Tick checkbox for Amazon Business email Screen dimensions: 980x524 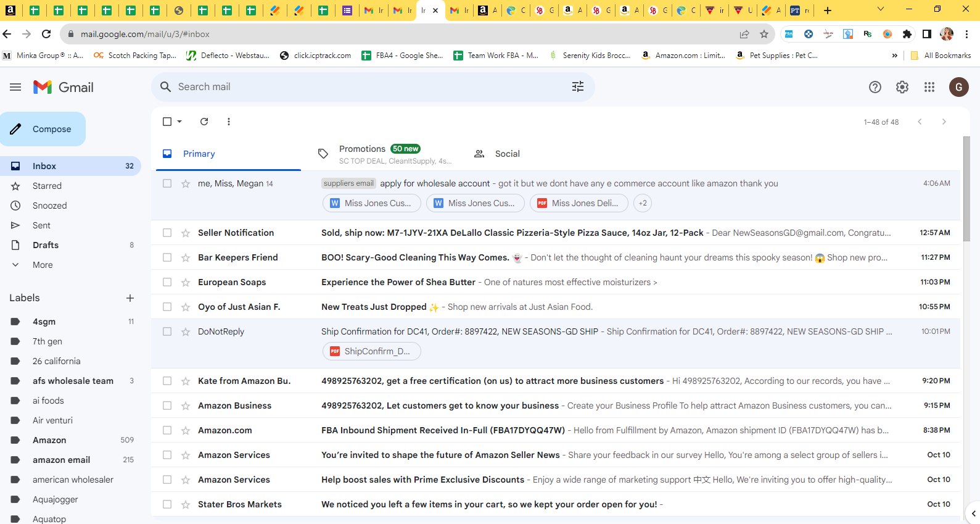(x=167, y=405)
